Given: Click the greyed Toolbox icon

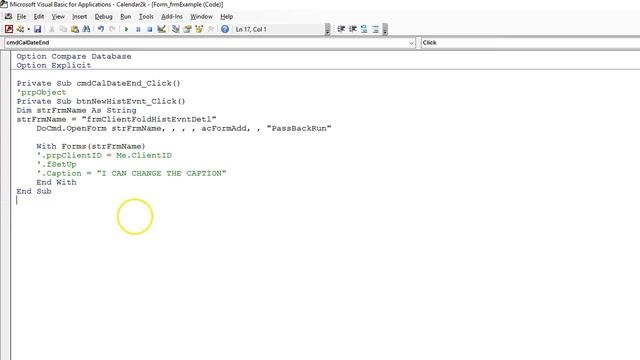Looking at the screenshot, I should click(x=211, y=29).
